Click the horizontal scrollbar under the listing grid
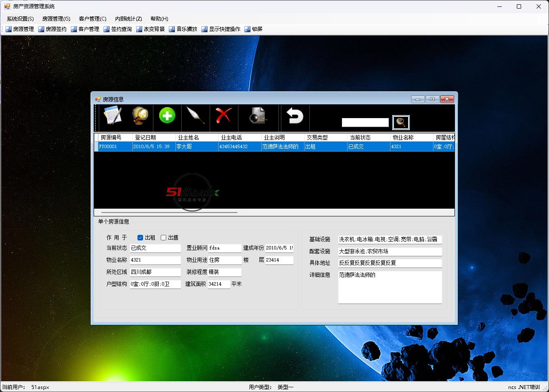Screen dimensions: 549x392 pyautogui.click(x=169, y=212)
